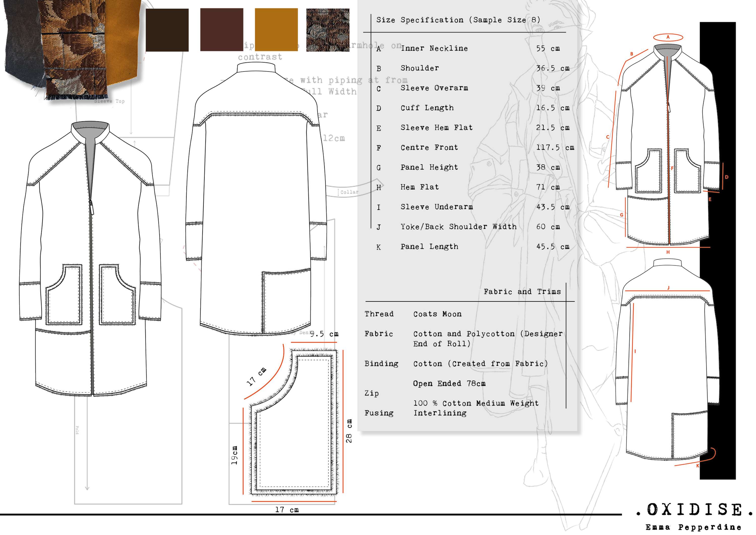Click the red 'G' panel height marker

622,215
